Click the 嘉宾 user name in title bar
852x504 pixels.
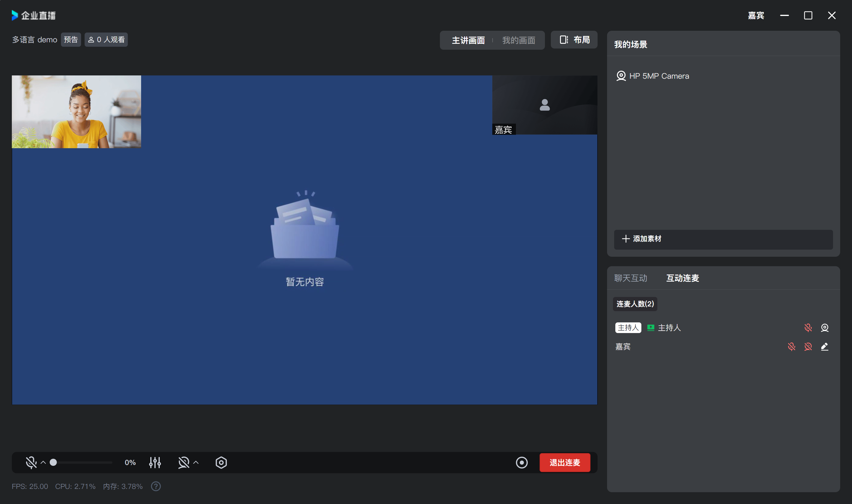756,15
